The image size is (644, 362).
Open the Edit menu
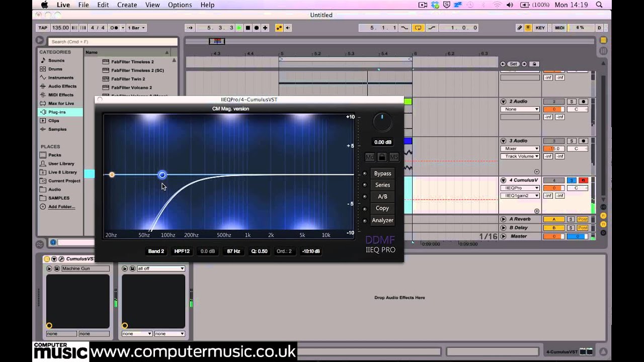coord(103,5)
